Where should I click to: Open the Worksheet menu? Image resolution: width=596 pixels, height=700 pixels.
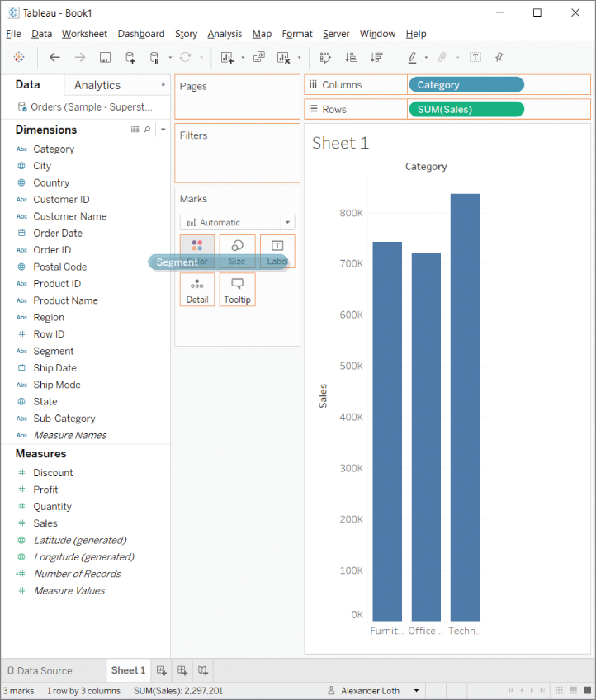(84, 34)
